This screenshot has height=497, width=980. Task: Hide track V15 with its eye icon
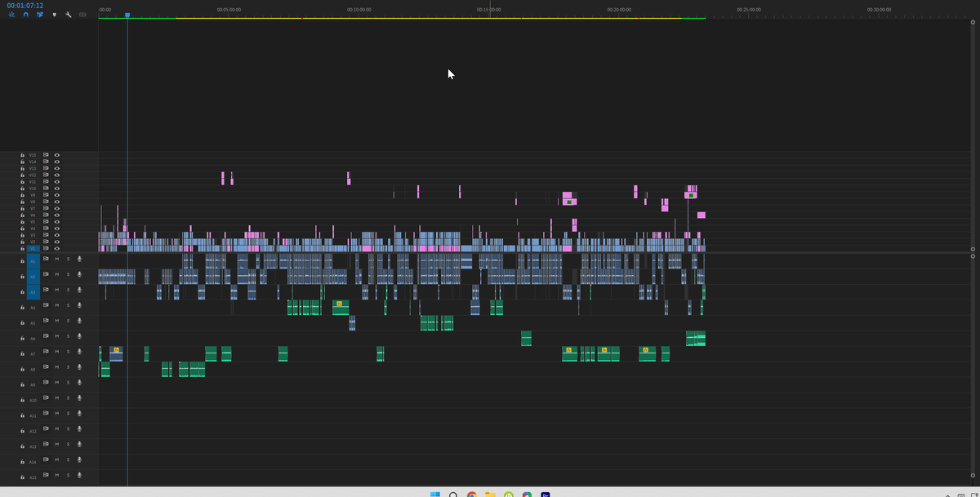[x=57, y=155]
